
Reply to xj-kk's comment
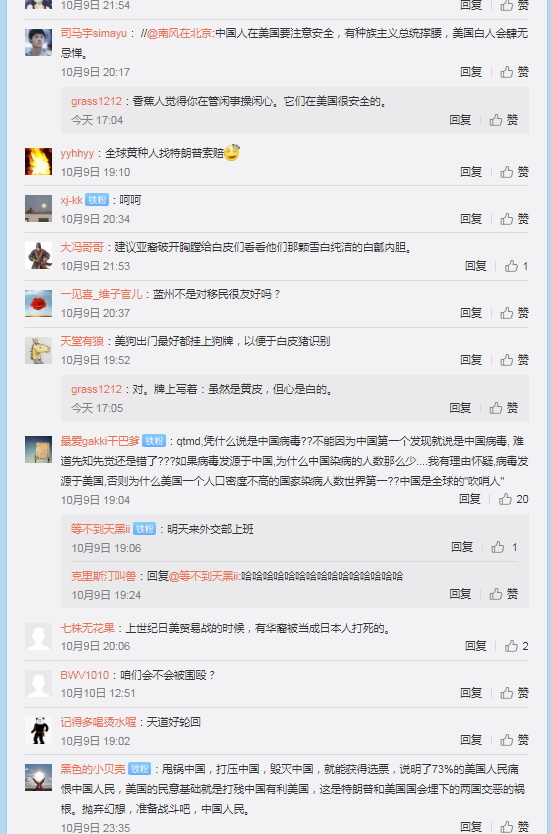[x=471, y=219]
